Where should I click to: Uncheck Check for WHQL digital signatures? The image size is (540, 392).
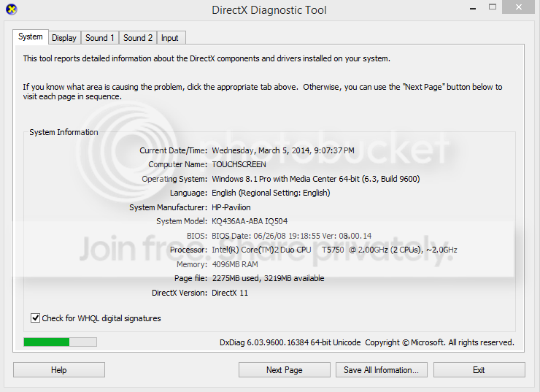click(x=36, y=318)
